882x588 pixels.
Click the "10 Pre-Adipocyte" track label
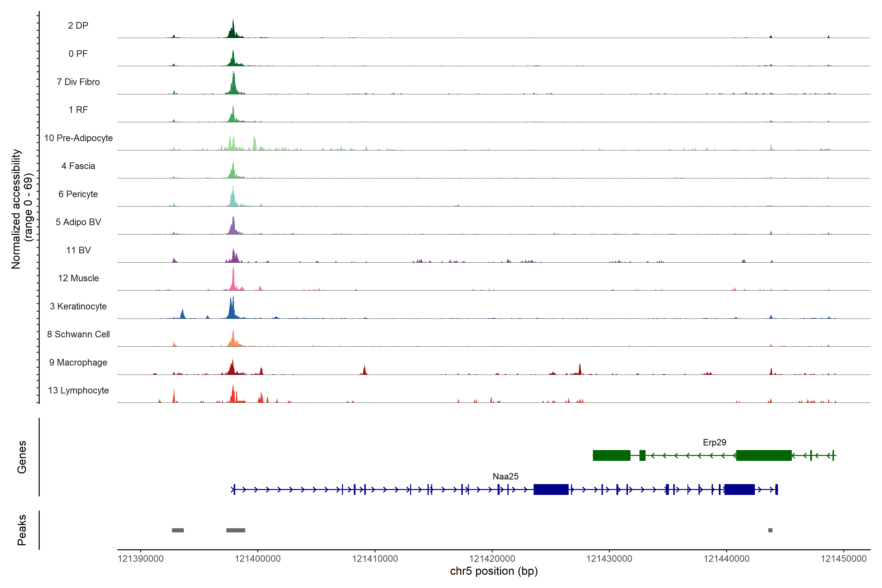click(78, 138)
